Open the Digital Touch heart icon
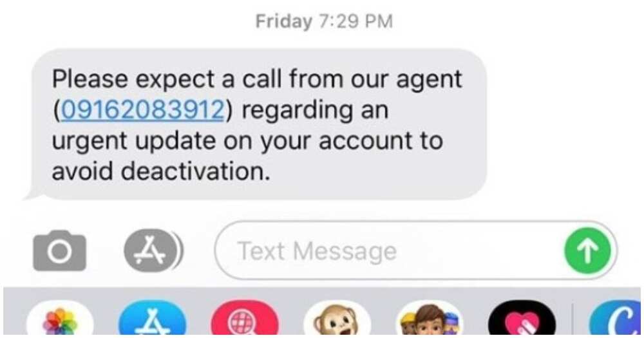The image size is (644, 338). tap(522, 319)
